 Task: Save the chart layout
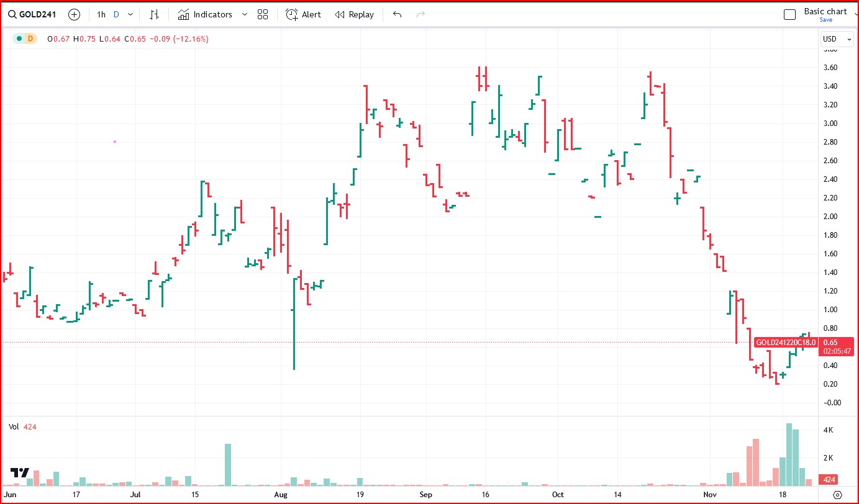825,20
